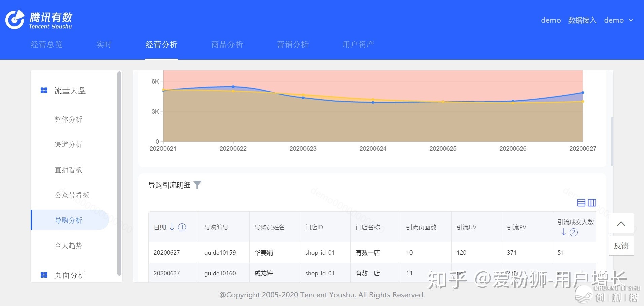
Task: Open the 营销分析 tab
Action: click(292, 44)
